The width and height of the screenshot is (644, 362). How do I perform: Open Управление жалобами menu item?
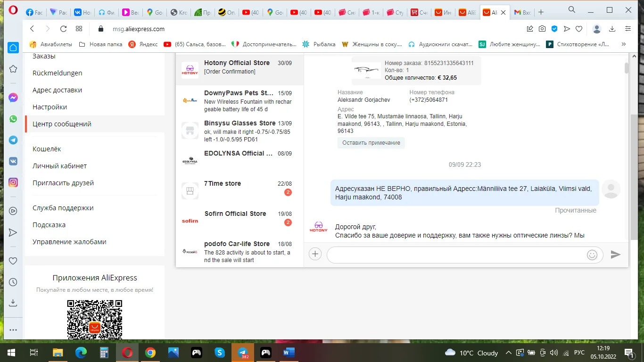coord(69,242)
